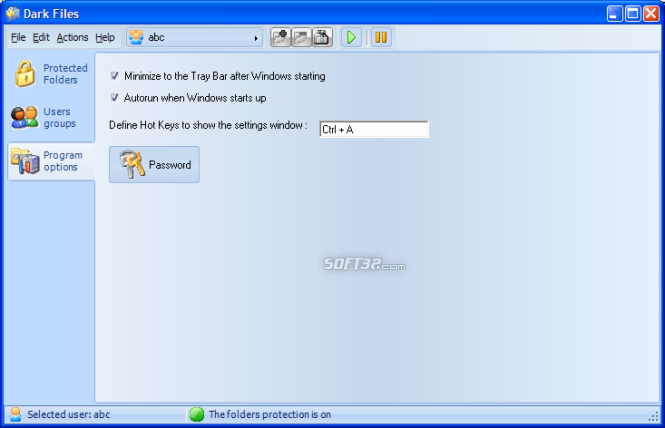Switch to Users groups section

point(59,117)
